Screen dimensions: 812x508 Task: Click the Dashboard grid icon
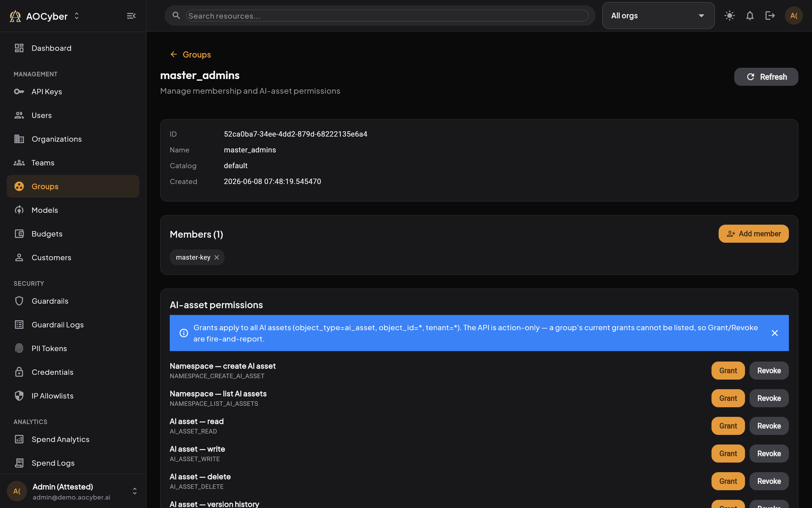coord(19,48)
